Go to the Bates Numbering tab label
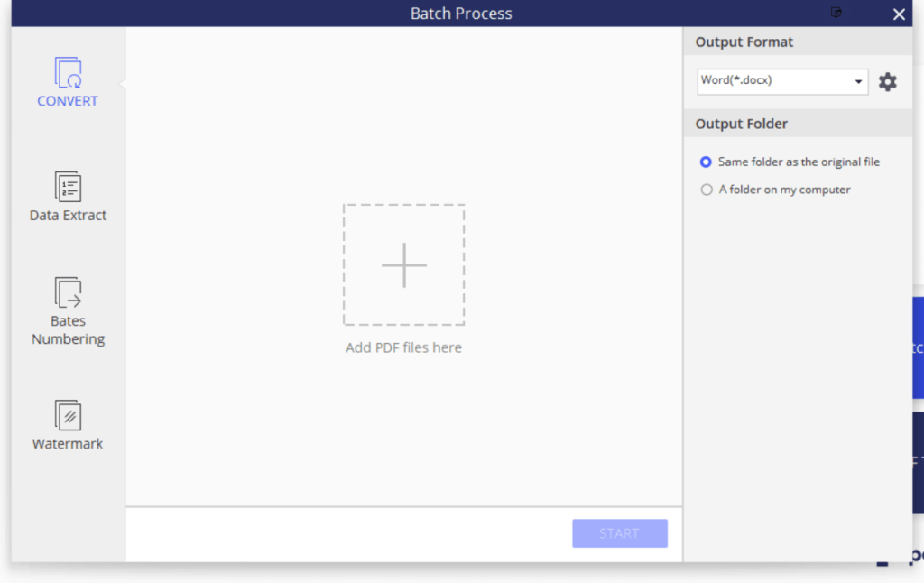Screen dimensions: 924x583 click(x=68, y=330)
